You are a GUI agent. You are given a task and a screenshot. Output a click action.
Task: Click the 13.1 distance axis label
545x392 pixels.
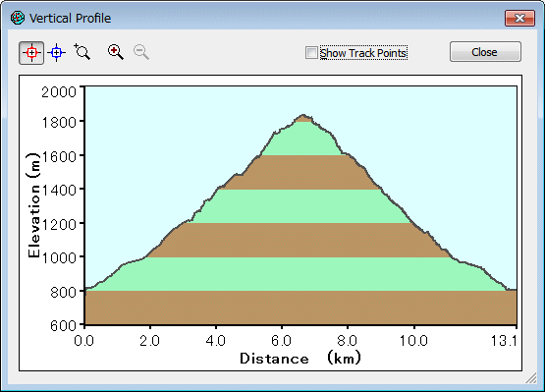[x=504, y=341]
